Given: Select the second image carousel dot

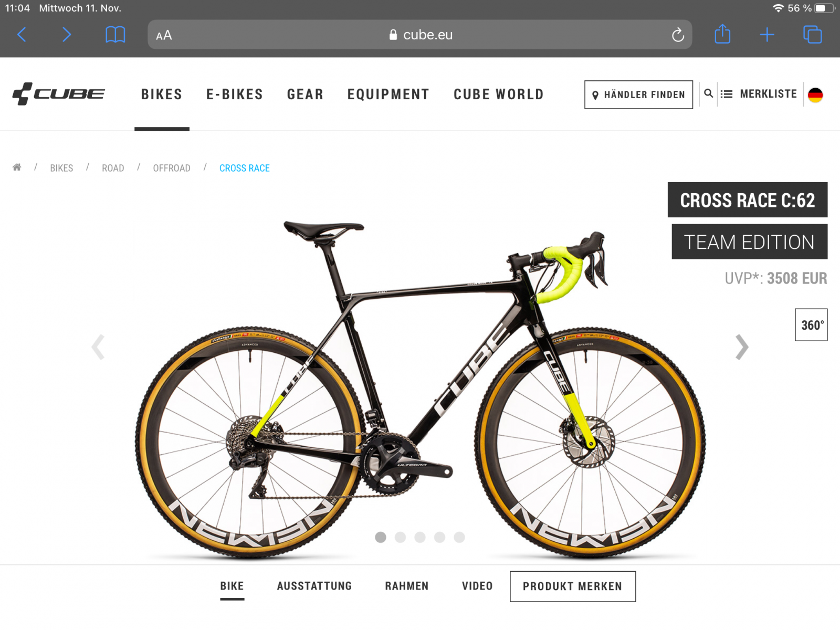Looking at the screenshot, I should click(x=400, y=537).
